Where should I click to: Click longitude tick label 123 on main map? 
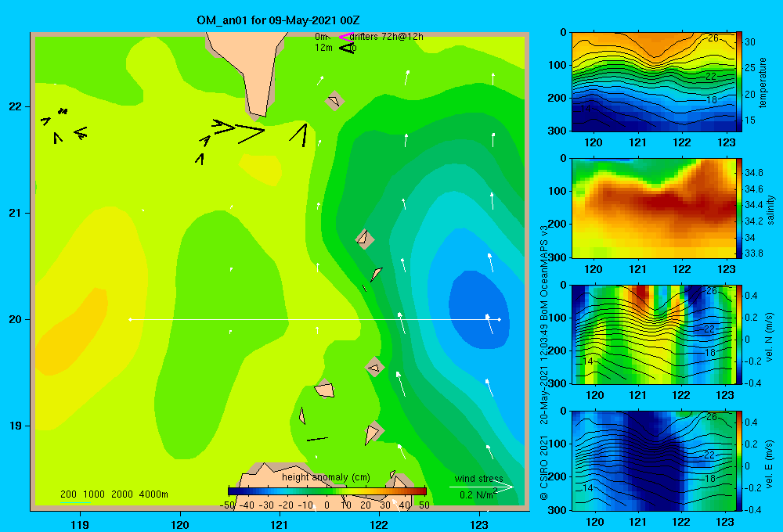pos(479,524)
